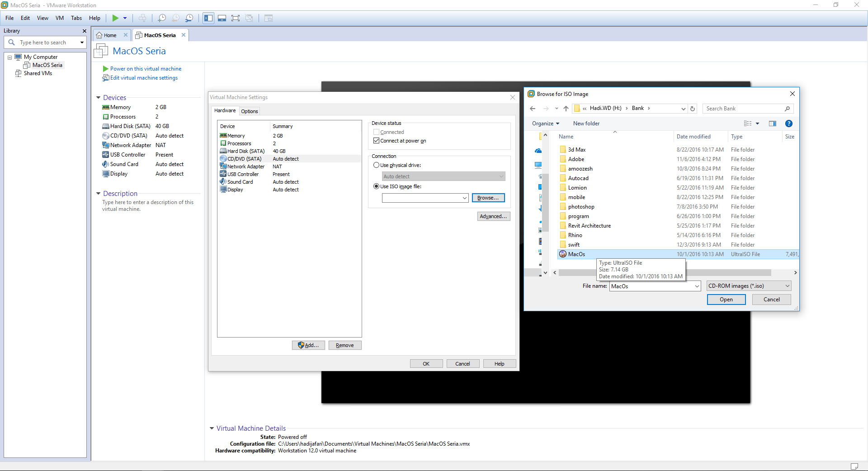Click Power on this virtual machine link
The image size is (868, 471).
coord(146,69)
